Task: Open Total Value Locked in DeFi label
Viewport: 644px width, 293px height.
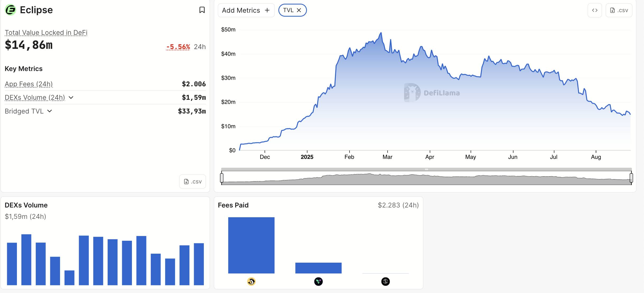Action: pyautogui.click(x=46, y=32)
